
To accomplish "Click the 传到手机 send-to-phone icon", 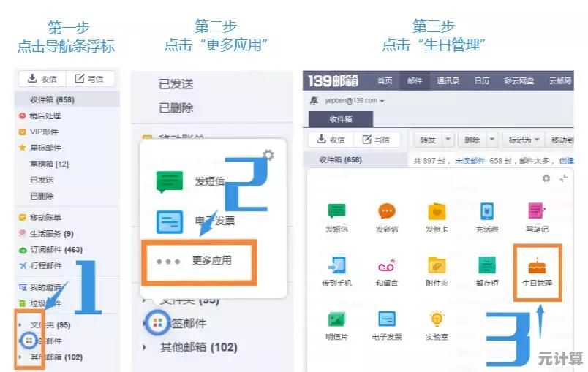I will pos(337,265).
